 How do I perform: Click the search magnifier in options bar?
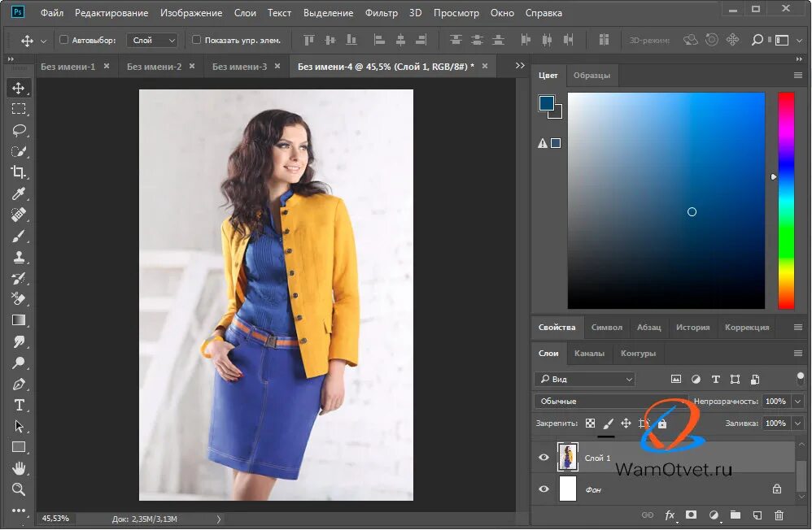(x=757, y=40)
